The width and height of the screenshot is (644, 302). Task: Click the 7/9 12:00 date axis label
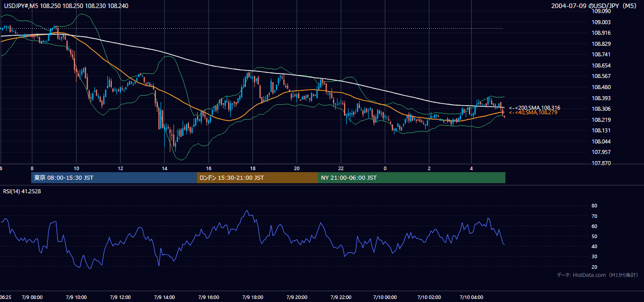tap(120, 297)
